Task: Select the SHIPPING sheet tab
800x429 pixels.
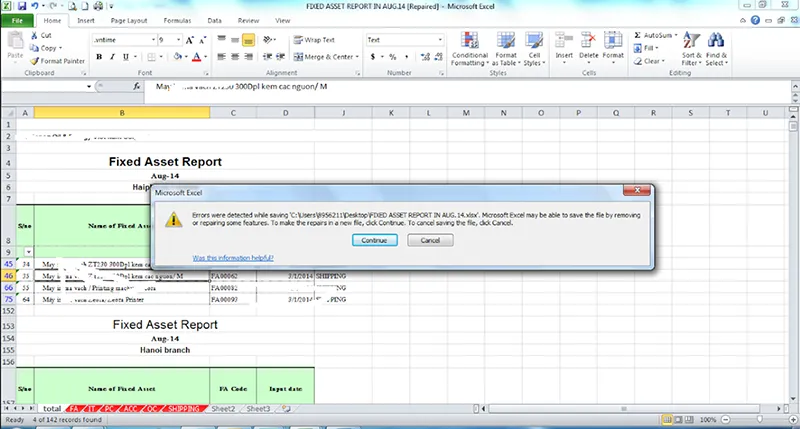Action: tap(184, 409)
